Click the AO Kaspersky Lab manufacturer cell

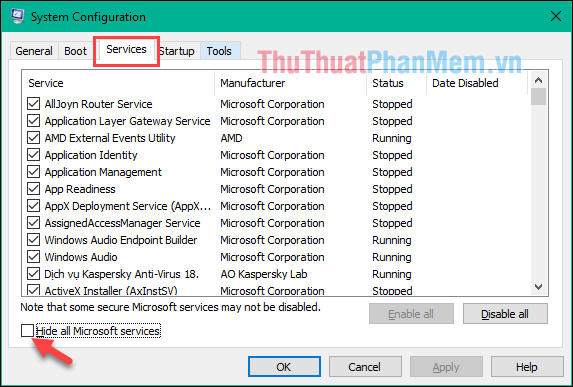(264, 274)
